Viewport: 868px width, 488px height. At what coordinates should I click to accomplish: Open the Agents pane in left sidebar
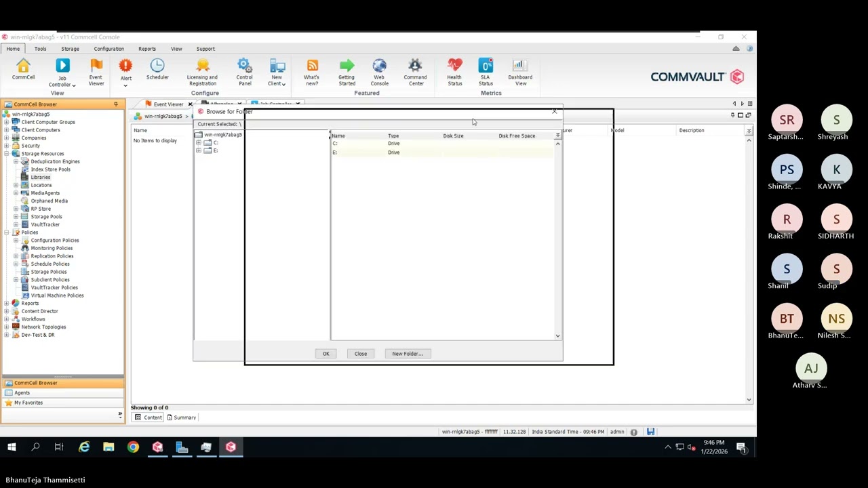point(62,392)
